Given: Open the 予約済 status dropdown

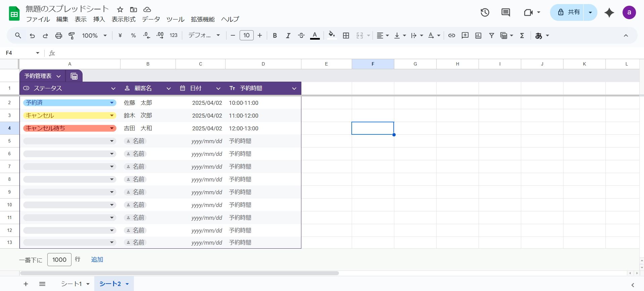Looking at the screenshot, I should 112,103.
